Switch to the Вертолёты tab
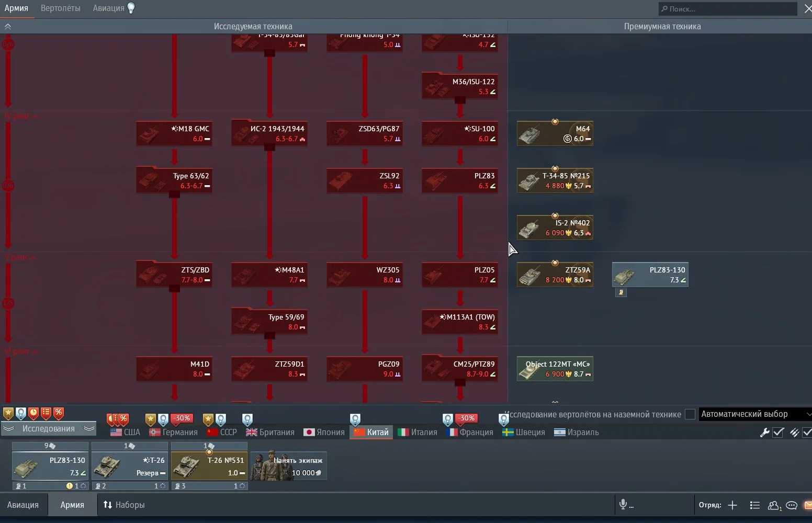812x523 pixels. click(x=60, y=8)
